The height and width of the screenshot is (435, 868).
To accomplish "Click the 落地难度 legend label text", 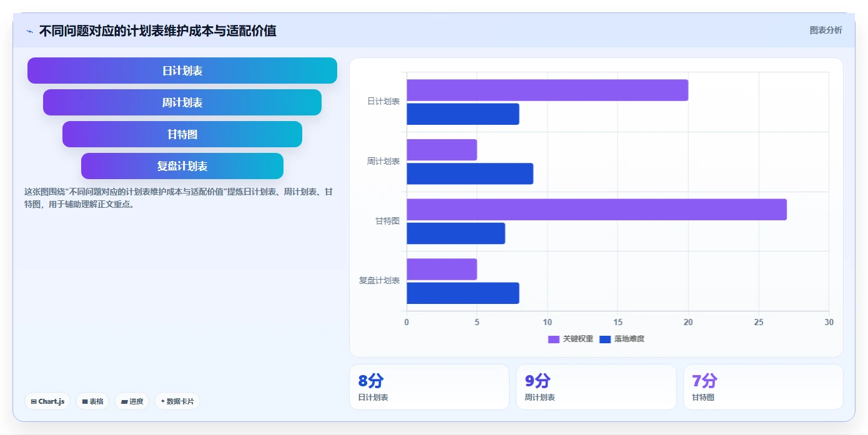I will pyautogui.click(x=629, y=339).
